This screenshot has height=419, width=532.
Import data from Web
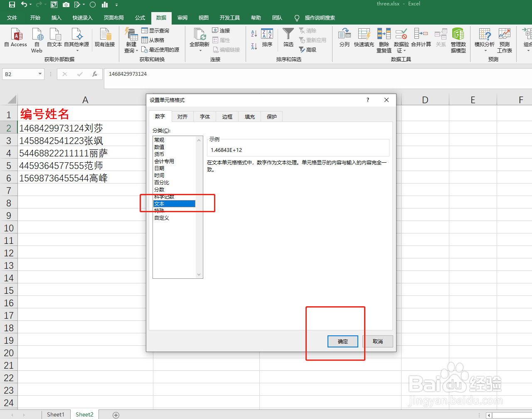[37, 40]
